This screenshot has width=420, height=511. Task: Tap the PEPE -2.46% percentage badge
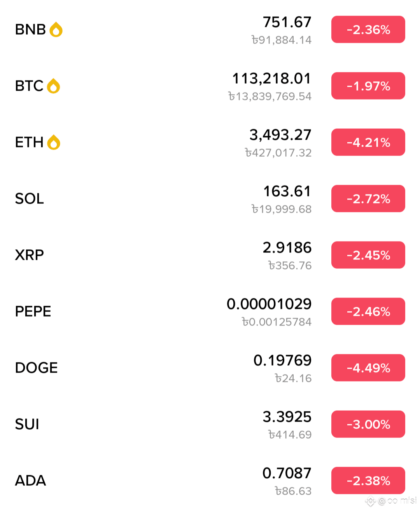pos(368,311)
